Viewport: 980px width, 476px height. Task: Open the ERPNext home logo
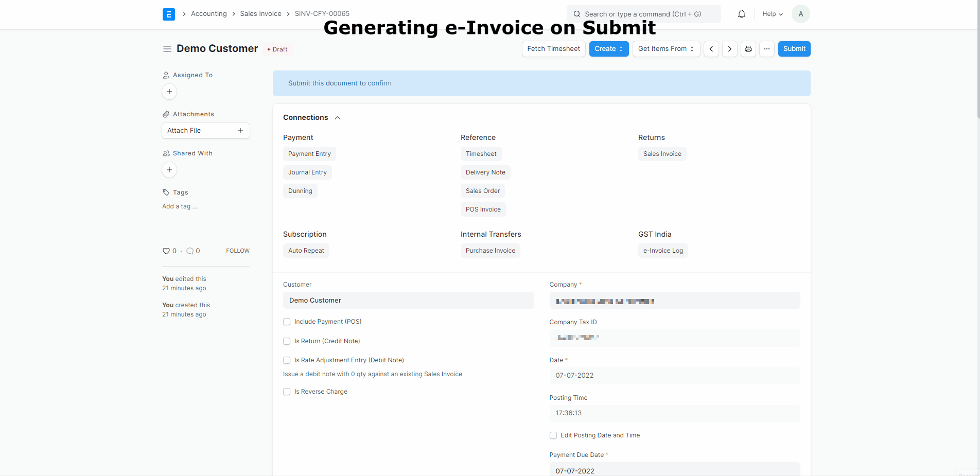click(168, 14)
